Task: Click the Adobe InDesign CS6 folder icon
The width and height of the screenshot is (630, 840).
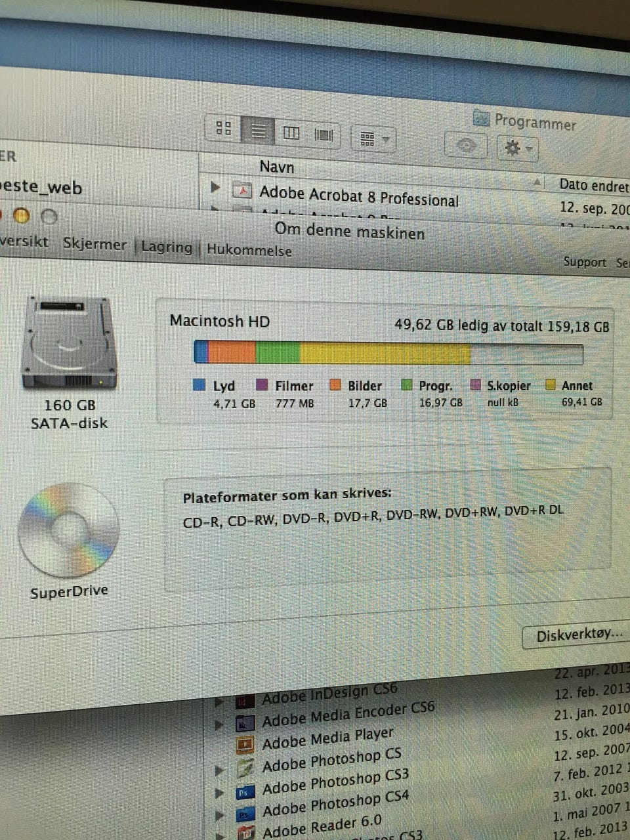Action: [x=245, y=702]
